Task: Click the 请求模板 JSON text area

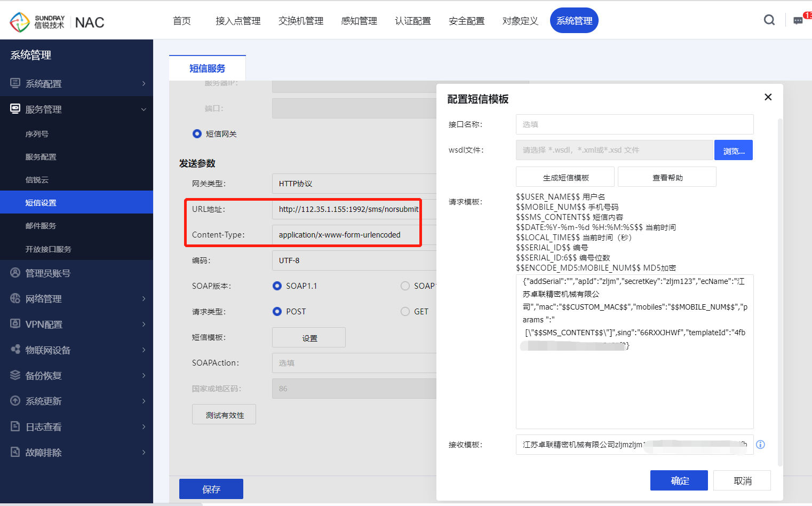Action: (x=635, y=352)
